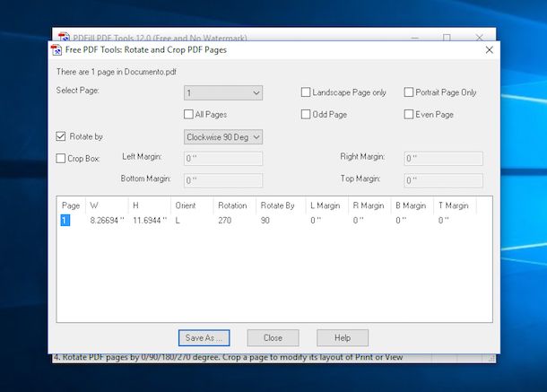Enable Landscape Page only checkbox
The height and width of the screenshot is (392, 547).
pos(305,92)
